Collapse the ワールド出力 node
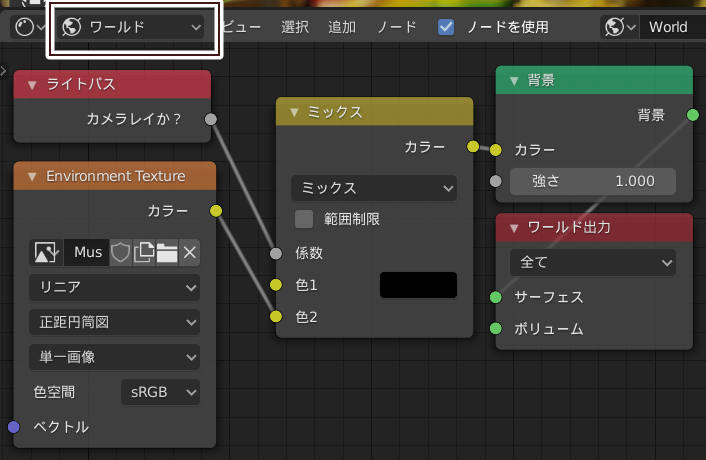The image size is (706, 460). click(514, 228)
